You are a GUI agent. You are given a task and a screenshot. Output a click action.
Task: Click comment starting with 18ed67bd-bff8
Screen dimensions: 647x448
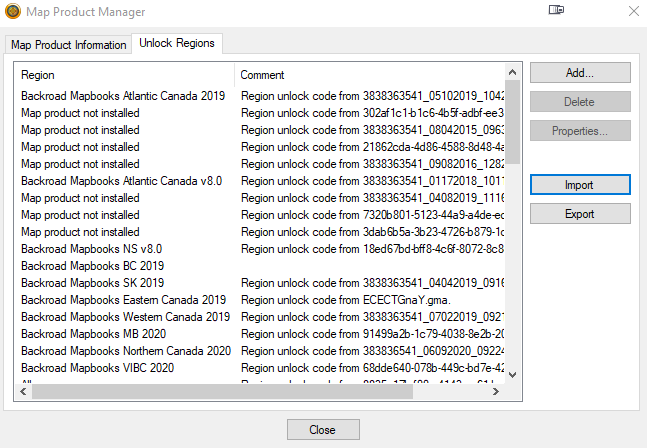(372, 249)
